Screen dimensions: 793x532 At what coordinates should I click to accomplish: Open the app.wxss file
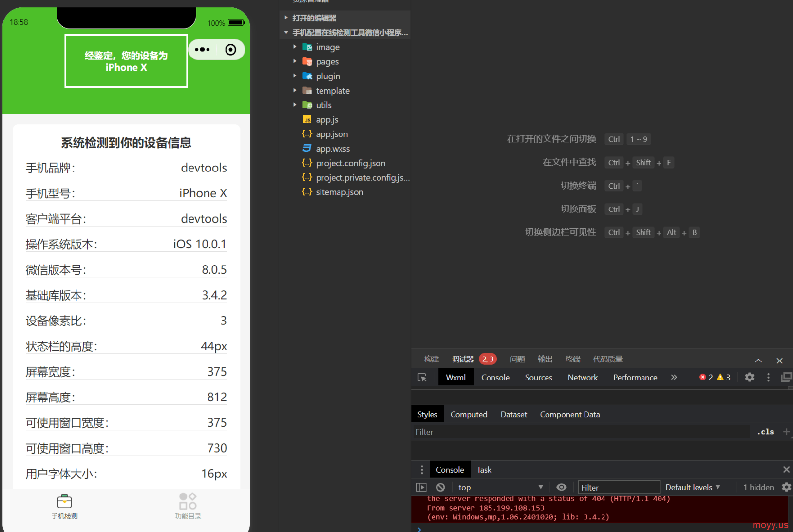[x=333, y=149]
